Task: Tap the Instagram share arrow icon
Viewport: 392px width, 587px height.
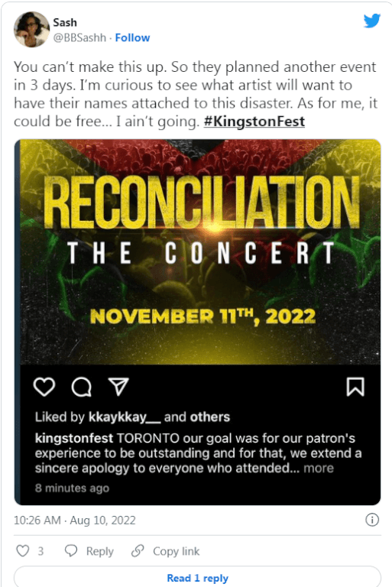Action: pos(118,387)
